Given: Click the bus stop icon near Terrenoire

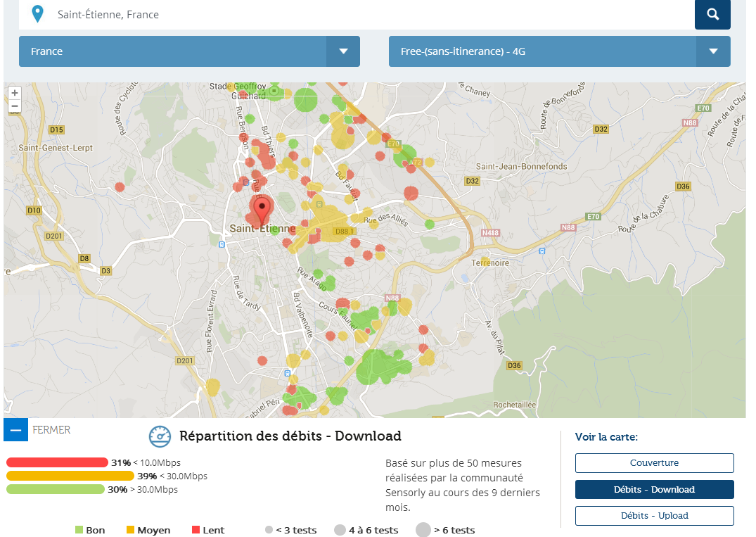Looking at the screenshot, I should coord(541,251).
